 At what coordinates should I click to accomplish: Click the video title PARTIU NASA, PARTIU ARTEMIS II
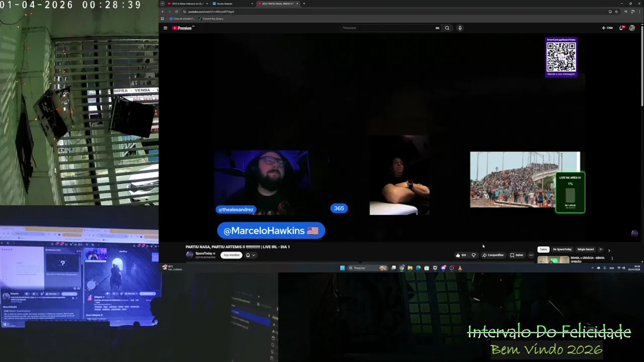(237, 247)
